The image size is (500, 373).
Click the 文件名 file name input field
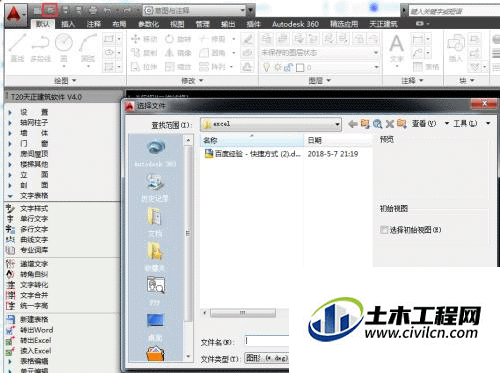[267, 341]
